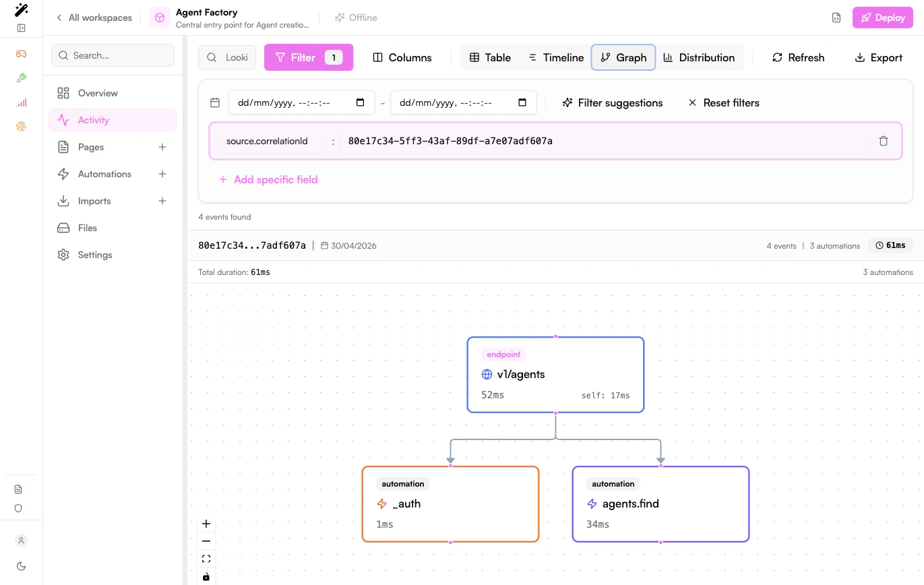Click the magic wand logo icon
This screenshot has height=585, width=924.
[21, 9]
